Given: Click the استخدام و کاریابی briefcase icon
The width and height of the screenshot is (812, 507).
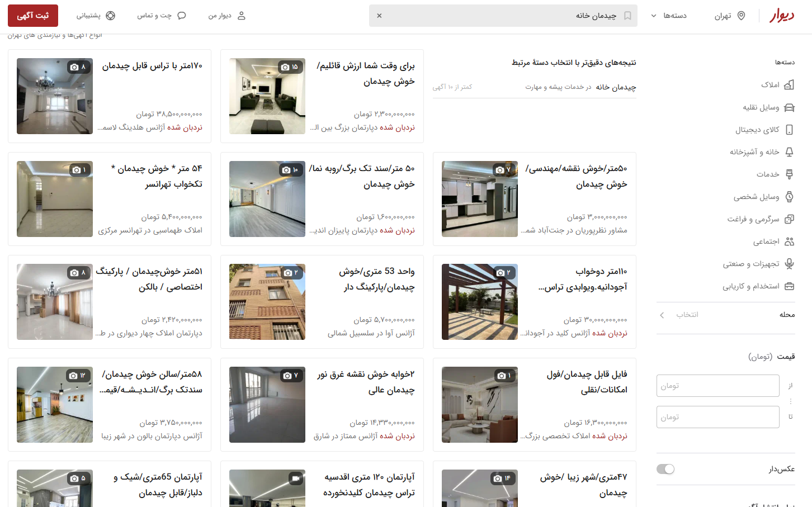Looking at the screenshot, I should (x=789, y=286).
